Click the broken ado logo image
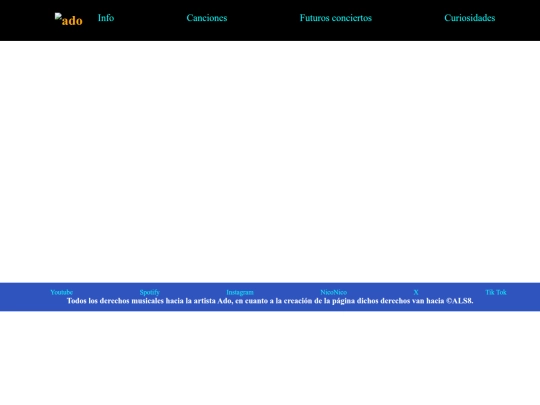Image resolution: width=540 pixels, height=405 pixels. [x=69, y=20]
